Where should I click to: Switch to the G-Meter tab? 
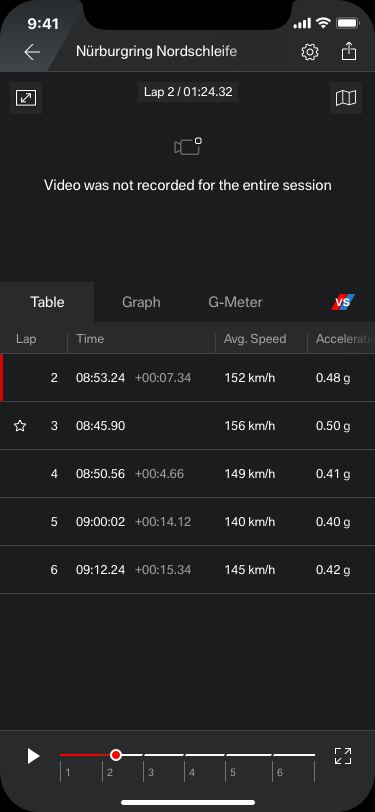[x=235, y=302]
